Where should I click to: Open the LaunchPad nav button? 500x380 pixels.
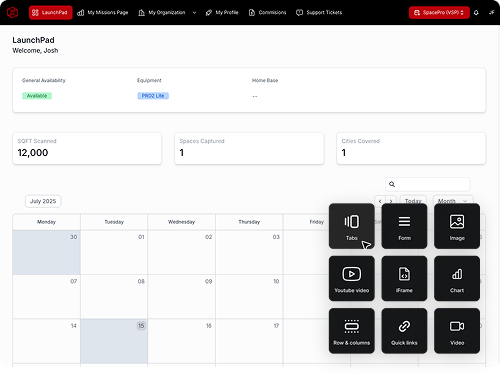pos(51,13)
